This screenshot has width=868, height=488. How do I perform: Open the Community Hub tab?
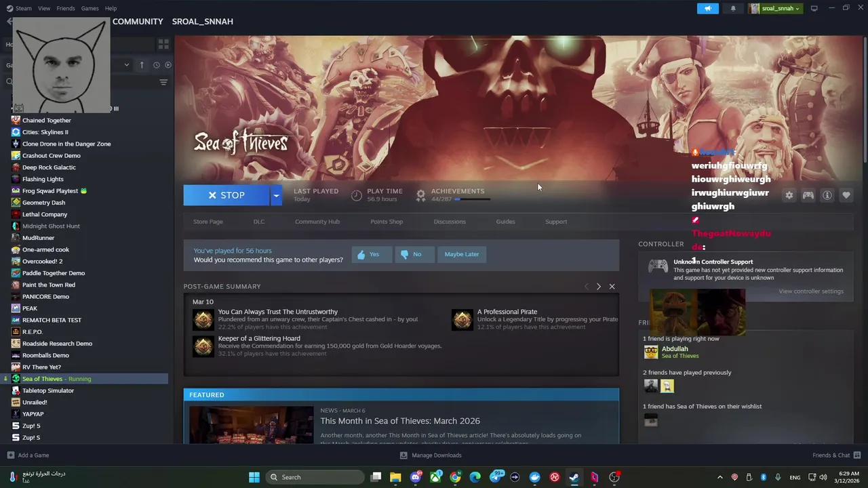[317, 222]
